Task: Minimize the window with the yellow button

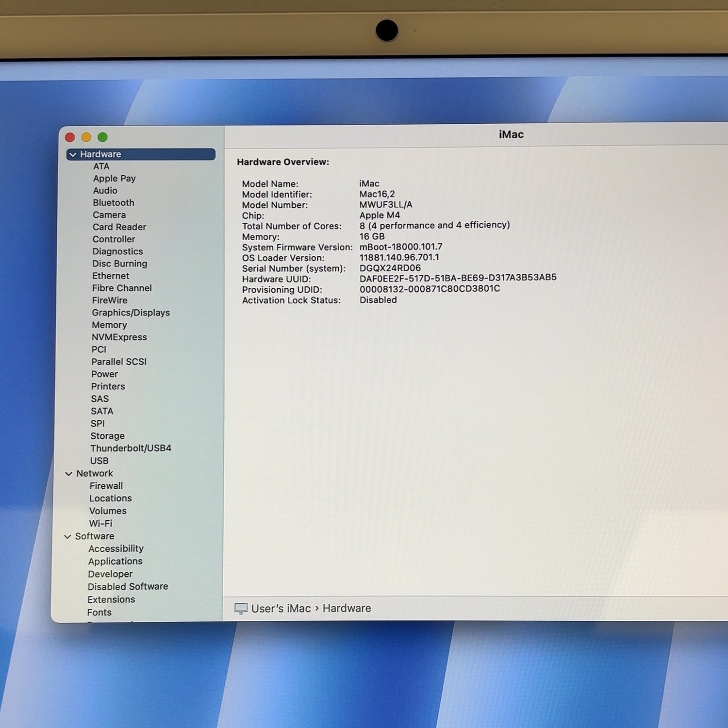Action: 86,137
